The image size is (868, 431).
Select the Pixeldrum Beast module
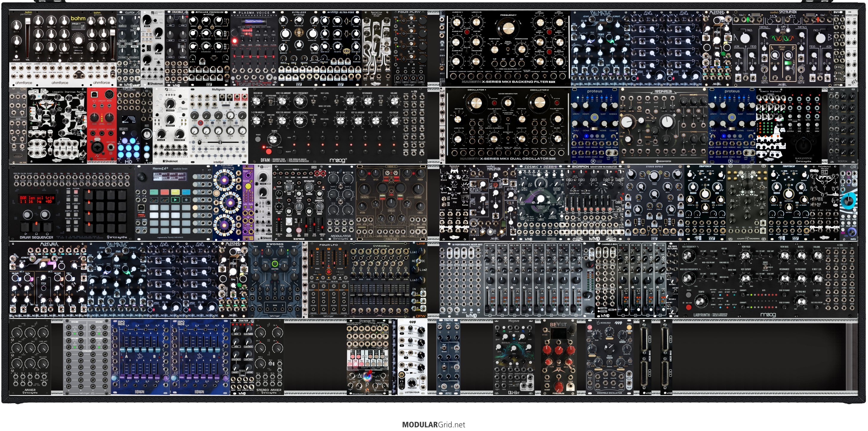pyautogui.click(x=559, y=357)
